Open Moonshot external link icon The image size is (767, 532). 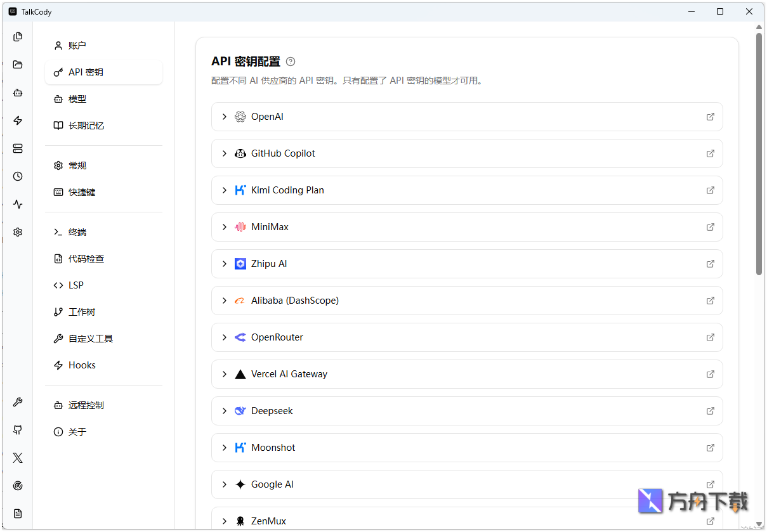(x=711, y=448)
